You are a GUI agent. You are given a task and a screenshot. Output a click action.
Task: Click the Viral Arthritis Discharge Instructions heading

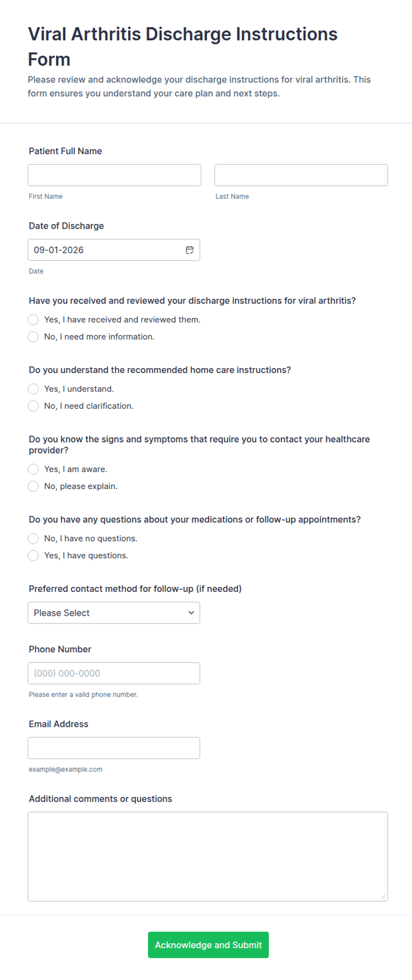[x=183, y=47]
